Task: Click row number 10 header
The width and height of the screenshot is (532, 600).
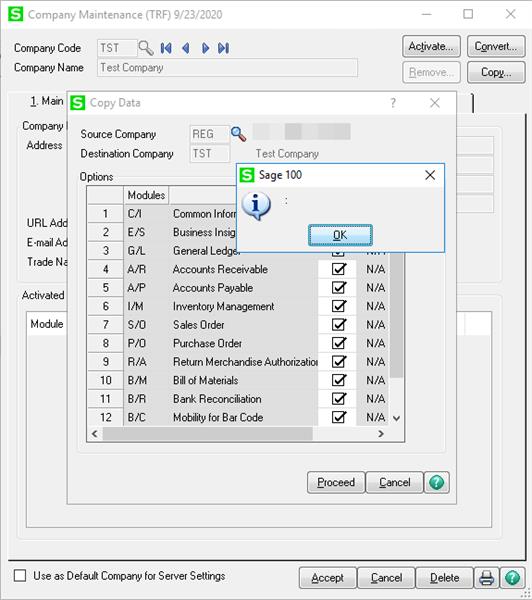Action: [106, 380]
